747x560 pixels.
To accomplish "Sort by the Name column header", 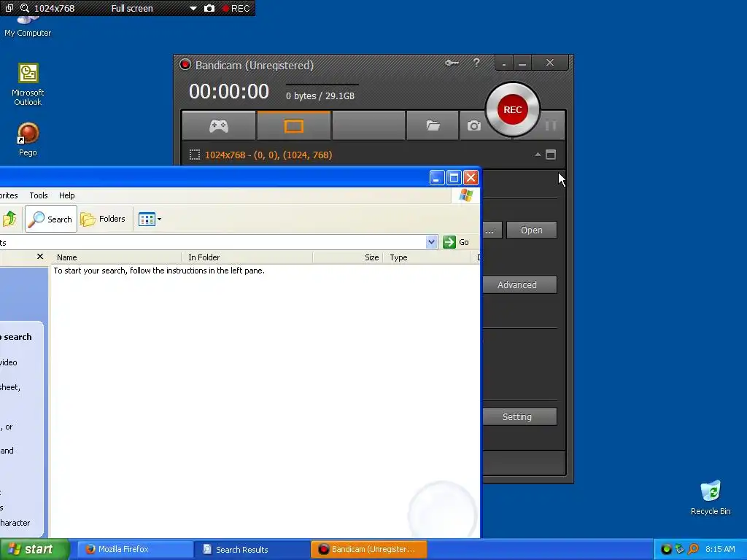I will pos(116,257).
